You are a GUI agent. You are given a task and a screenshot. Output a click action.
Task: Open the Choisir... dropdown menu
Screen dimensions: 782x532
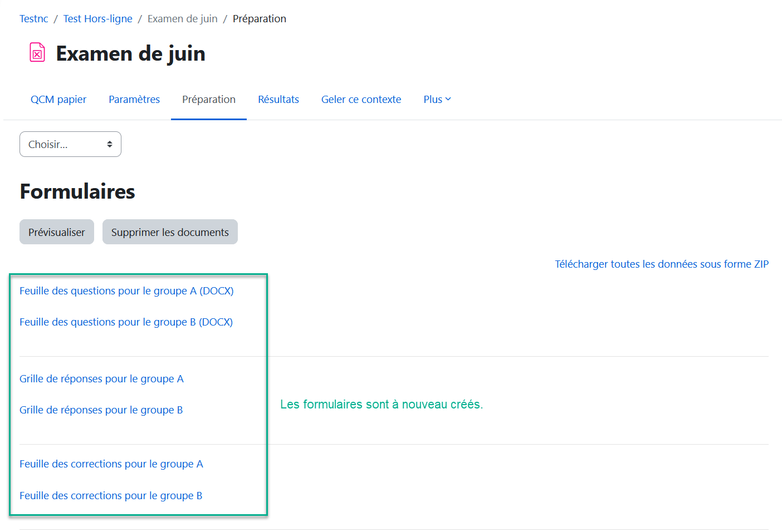[x=70, y=144]
